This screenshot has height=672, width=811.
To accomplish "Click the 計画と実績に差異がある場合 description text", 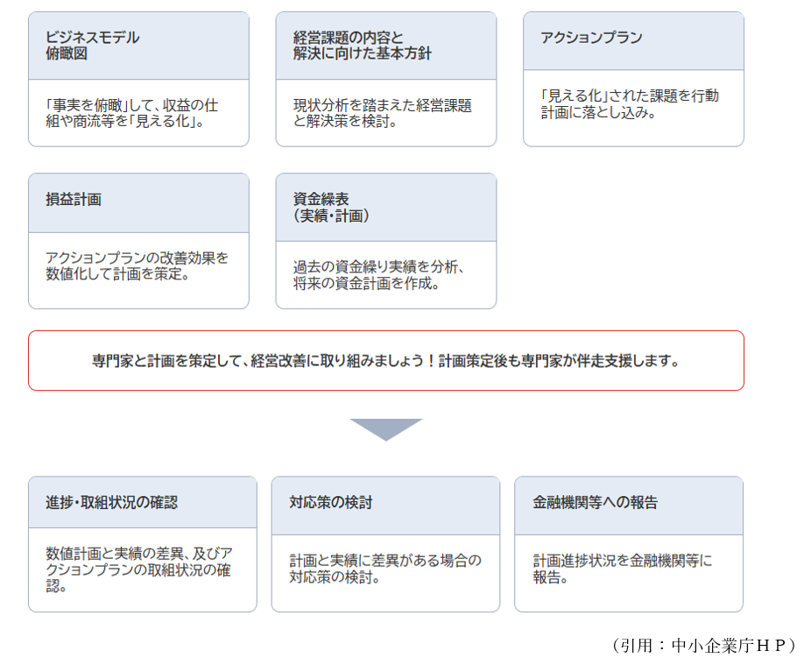I will pos(385,569).
